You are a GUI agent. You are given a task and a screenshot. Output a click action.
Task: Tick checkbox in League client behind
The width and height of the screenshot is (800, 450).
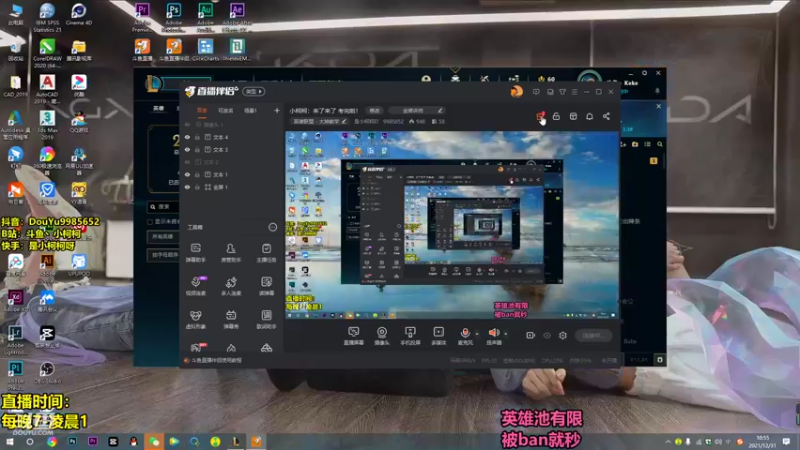coord(150,221)
